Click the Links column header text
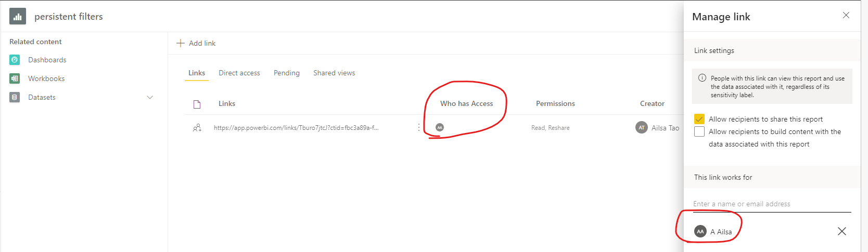The width and height of the screenshot is (868, 252). coord(227,103)
